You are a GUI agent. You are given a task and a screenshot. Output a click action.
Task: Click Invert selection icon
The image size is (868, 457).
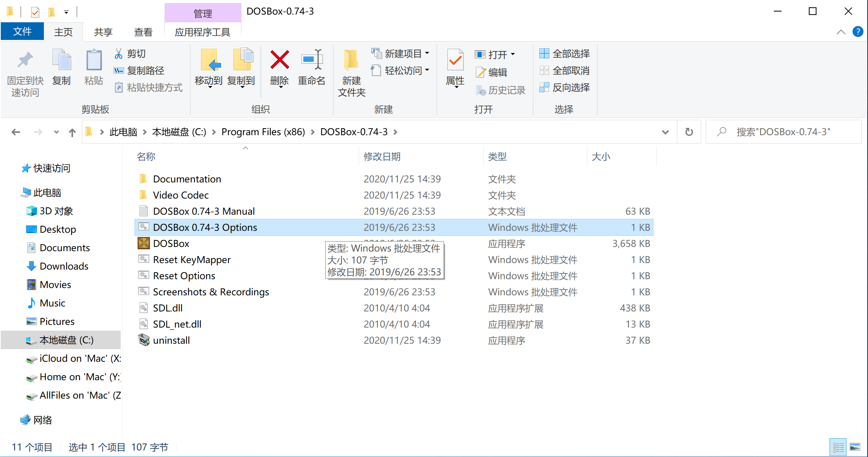click(544, 87)
